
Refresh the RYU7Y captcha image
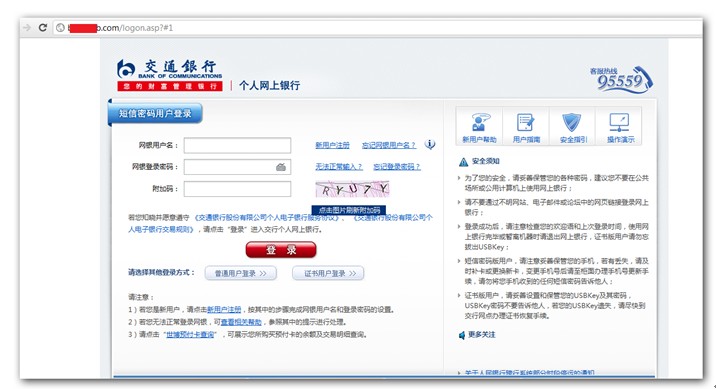(352, 189)
